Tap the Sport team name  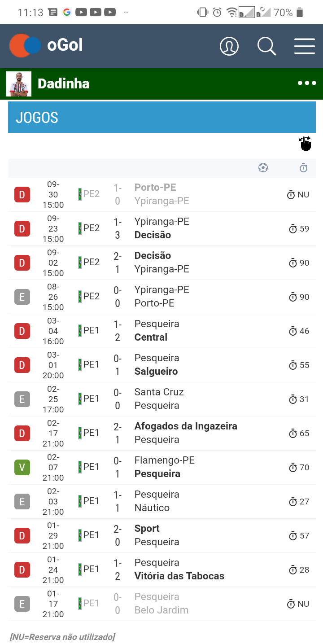pos(147,529)
